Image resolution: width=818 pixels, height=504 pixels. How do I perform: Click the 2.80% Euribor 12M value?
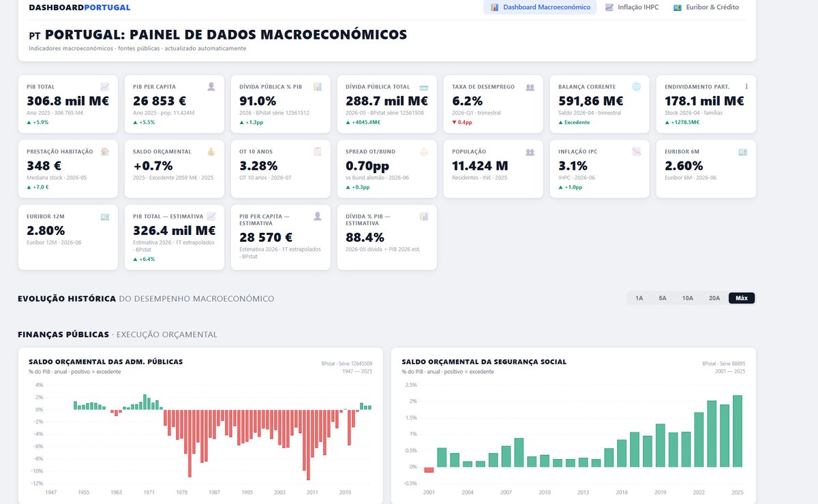(x=46, y=230)
